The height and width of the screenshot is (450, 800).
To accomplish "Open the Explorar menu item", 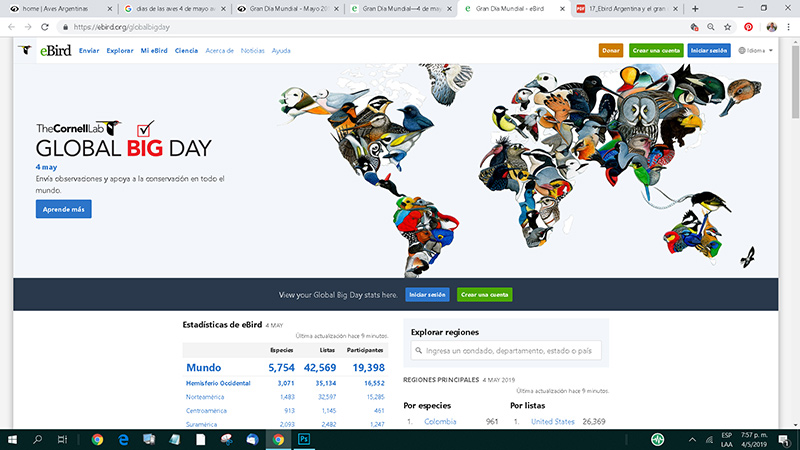I will pos(120,49).
